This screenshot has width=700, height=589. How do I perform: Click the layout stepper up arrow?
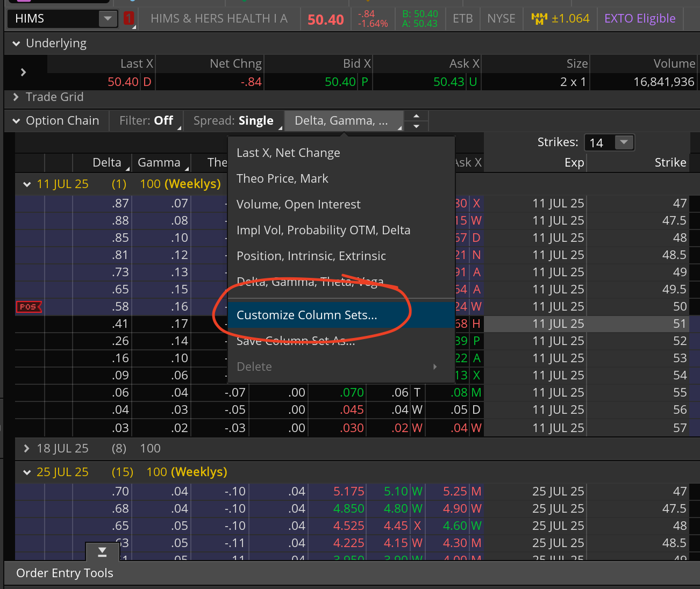point(416,116)
